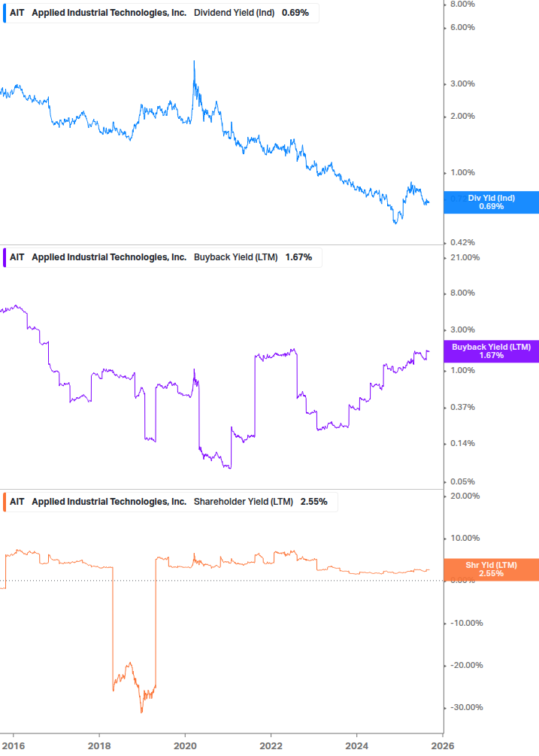This screenshot has height=756, width=539.
Task: Click the 0.42% label on dividend yield axis
Action: tap(462, 243)
